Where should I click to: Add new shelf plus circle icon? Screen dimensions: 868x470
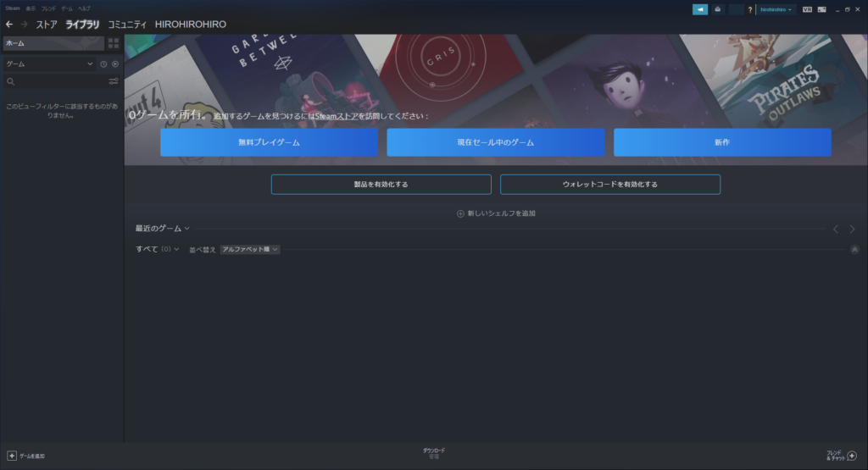[460, 213]
